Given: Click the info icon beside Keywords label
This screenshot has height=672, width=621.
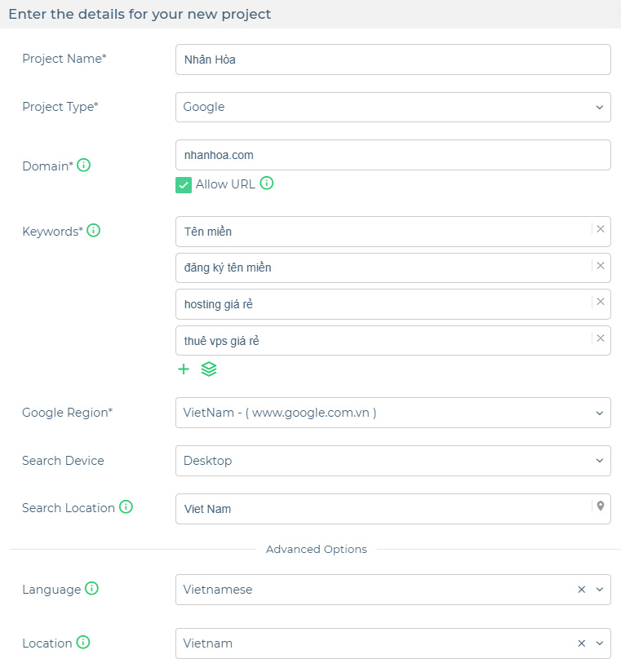Looking at the screenshot, I should (x=94, y=231).
